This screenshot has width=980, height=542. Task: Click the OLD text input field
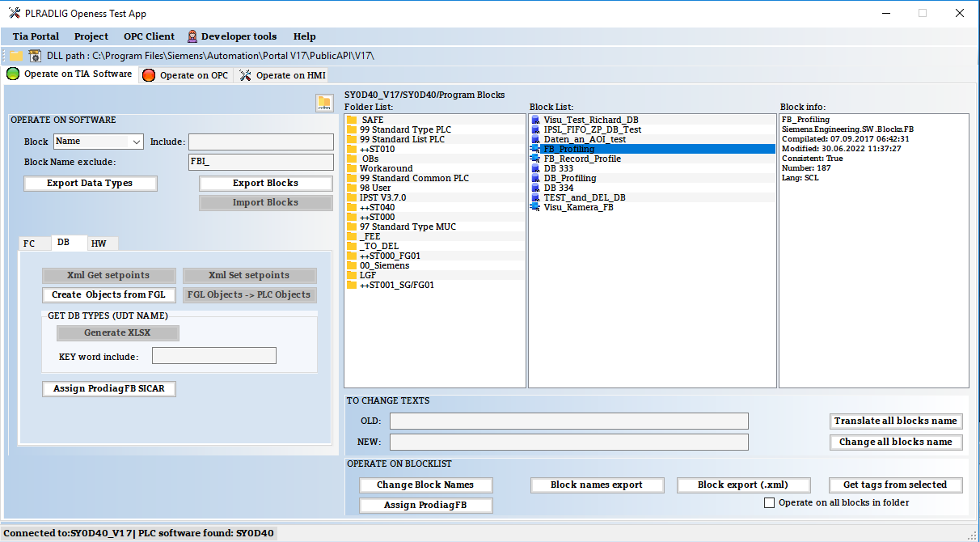(568, 421)
